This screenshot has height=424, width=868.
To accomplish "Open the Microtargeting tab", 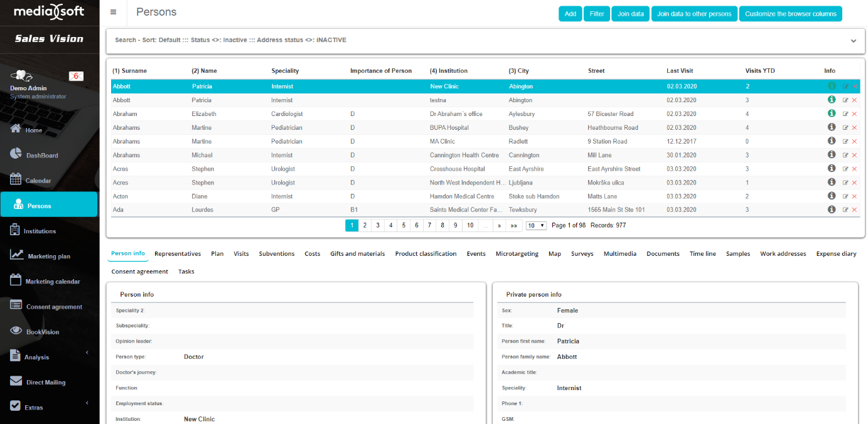I will tap(517, 254).
